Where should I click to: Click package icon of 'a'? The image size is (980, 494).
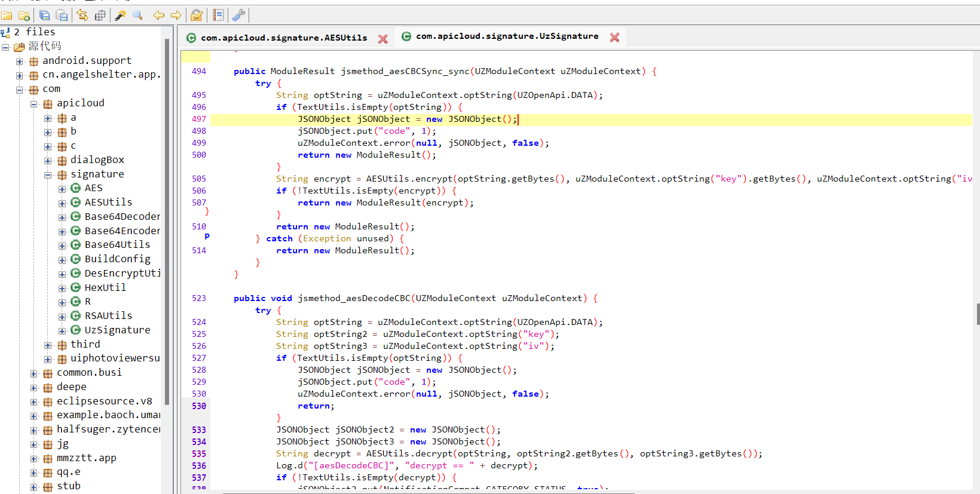(x=62, y=118)
